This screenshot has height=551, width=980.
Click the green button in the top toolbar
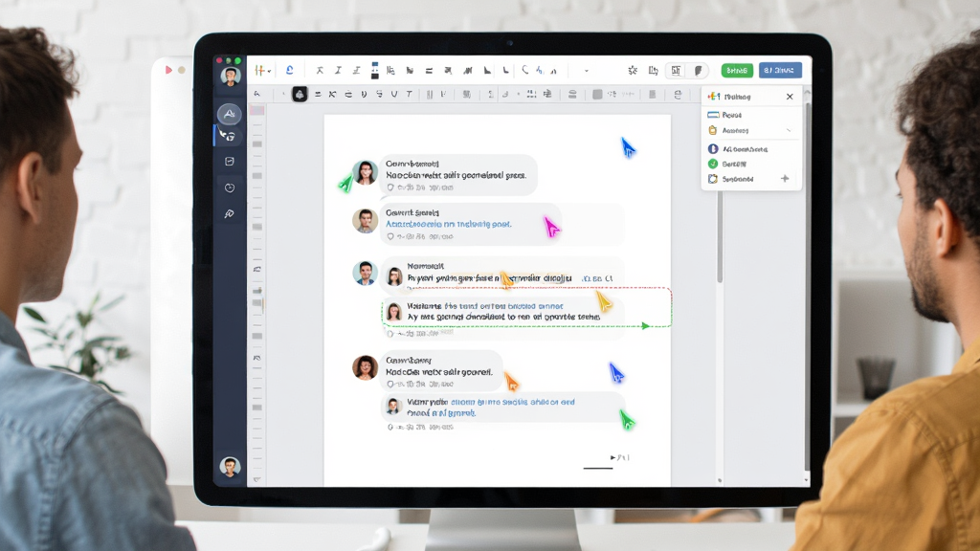pos(737,71)
